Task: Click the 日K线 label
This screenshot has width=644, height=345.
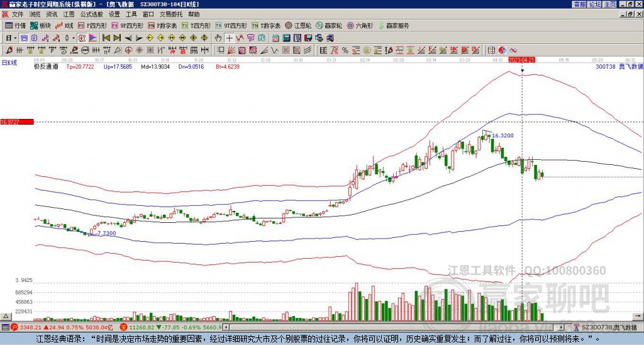Action: 9,63
